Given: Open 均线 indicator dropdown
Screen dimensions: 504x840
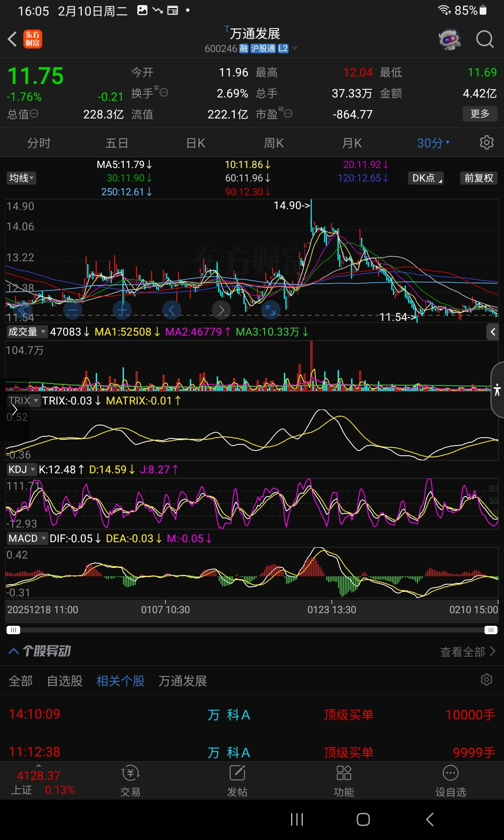Looking at the screenshot, I should pos(21,178).
